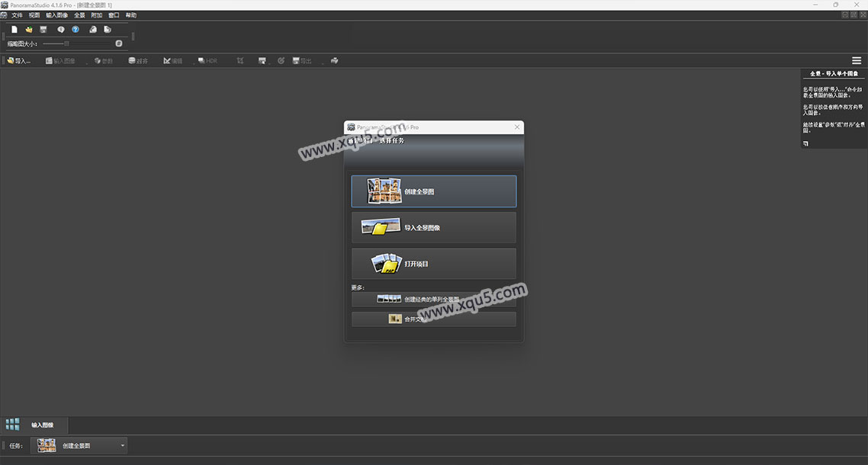Viewport: 868px width, 465px height.
Task: Click the circular target icon in the toolbar
Action: (x=281, y=61)
